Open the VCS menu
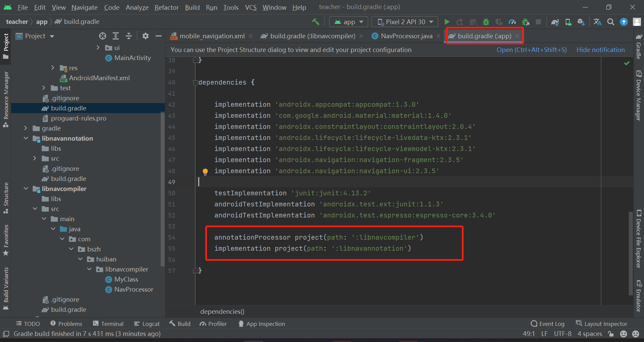644x342 pixels. pyautogui.click(x=251, y=7)
